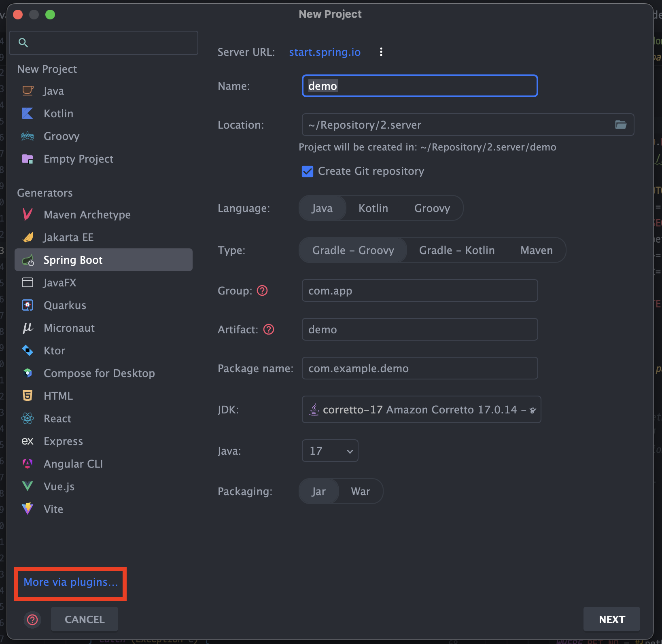Viewport: 662px width, 644px height.
Task: Select Angular CLI generator label
Action: tap(73, 464)
